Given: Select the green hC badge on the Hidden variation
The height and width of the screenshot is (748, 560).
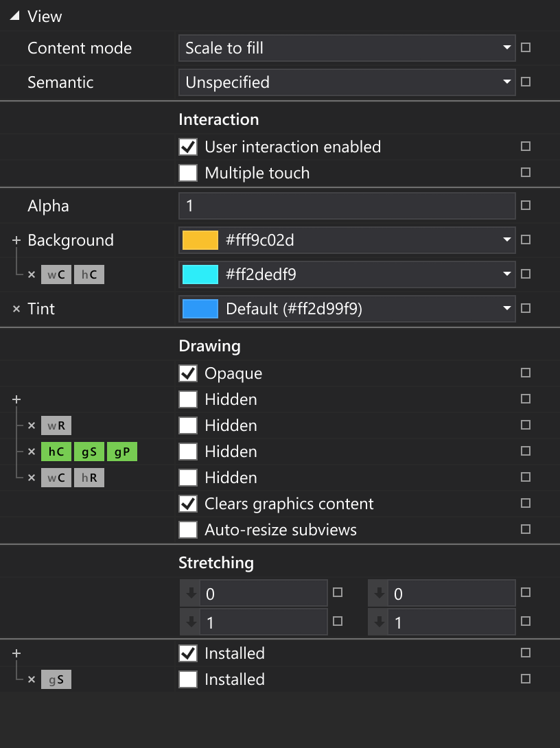Looking at the screenshot, I should point(56,451).
